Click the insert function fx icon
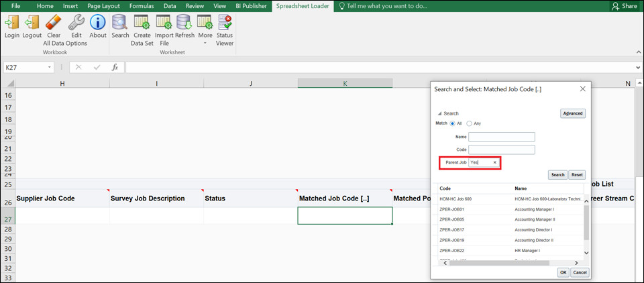The image size is (644, 283). [115, 67]
